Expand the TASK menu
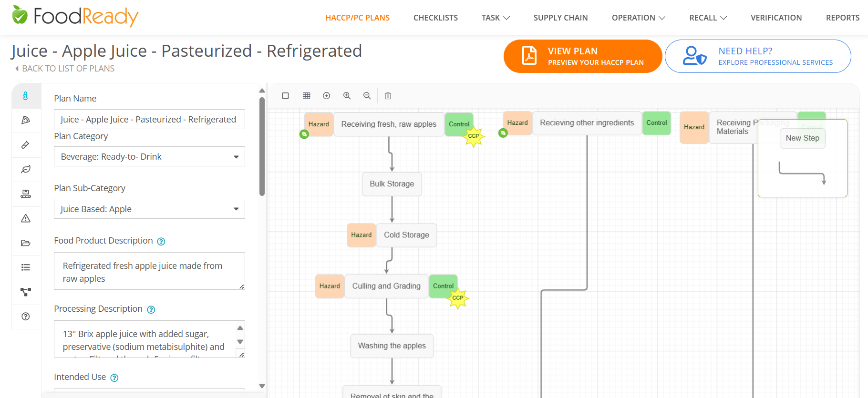Screen dimensions: 868x398 [496, 18]
